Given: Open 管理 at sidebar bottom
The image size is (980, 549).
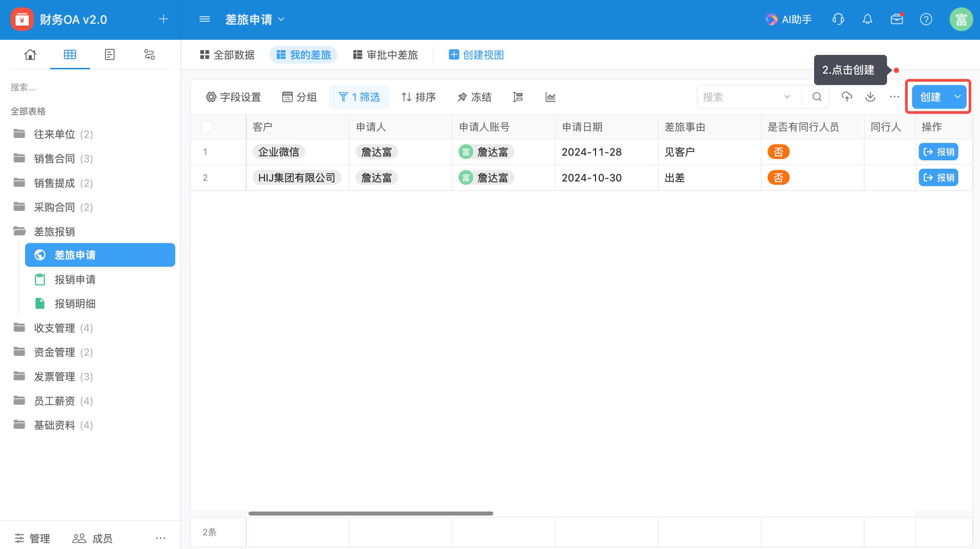Looking at the screenshot, I should click(x=32, y=538).
